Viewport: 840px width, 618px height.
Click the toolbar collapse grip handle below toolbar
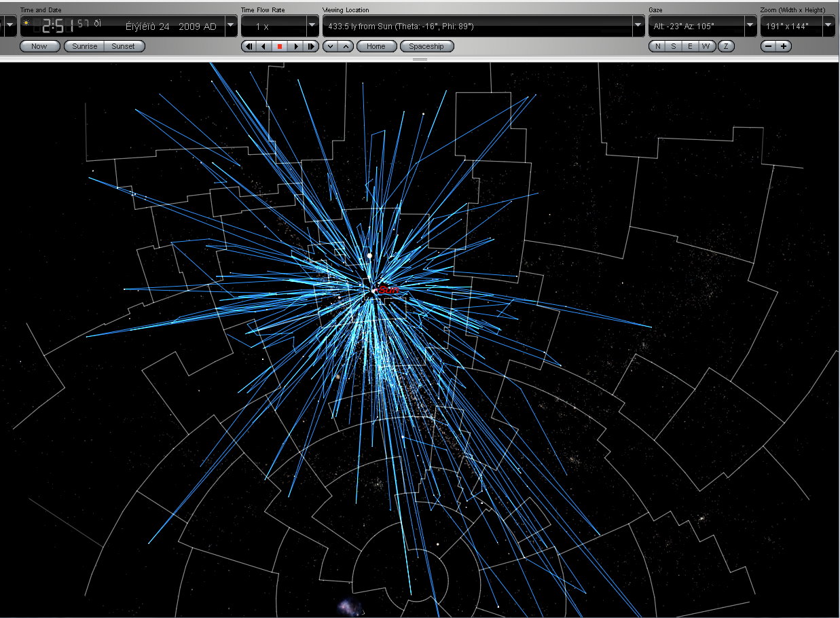tap(420, 59)
